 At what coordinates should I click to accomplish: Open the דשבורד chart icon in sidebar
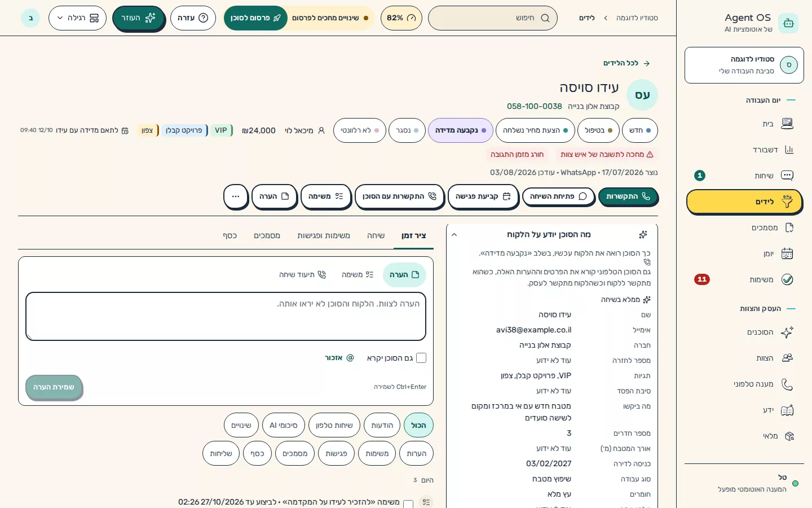[x=789, y=150]
